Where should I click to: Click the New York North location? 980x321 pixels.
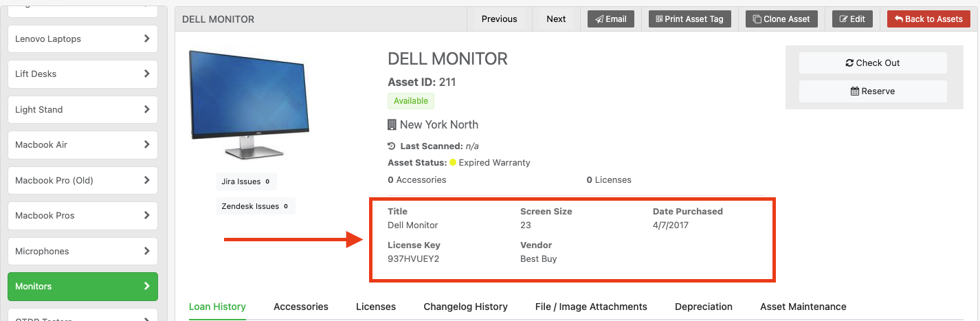tap(439, 124)
